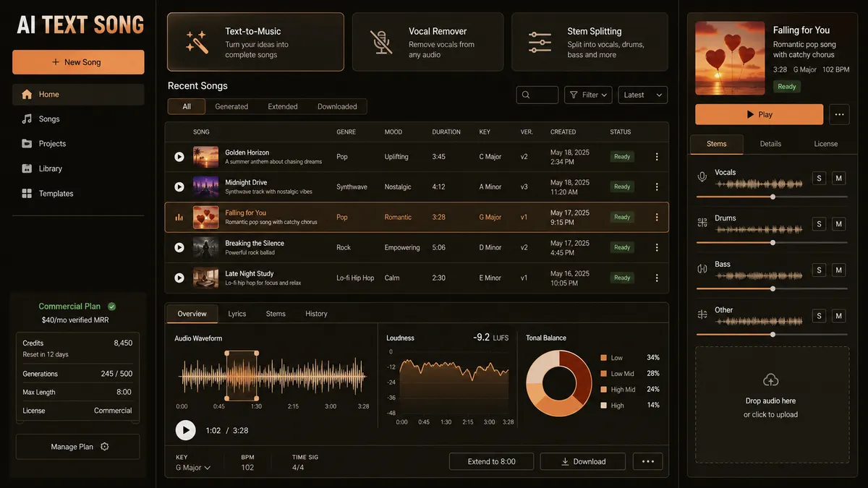Solo the Vocals stem
The height and width of the screenshot is (488, 868).
point(819,178)
